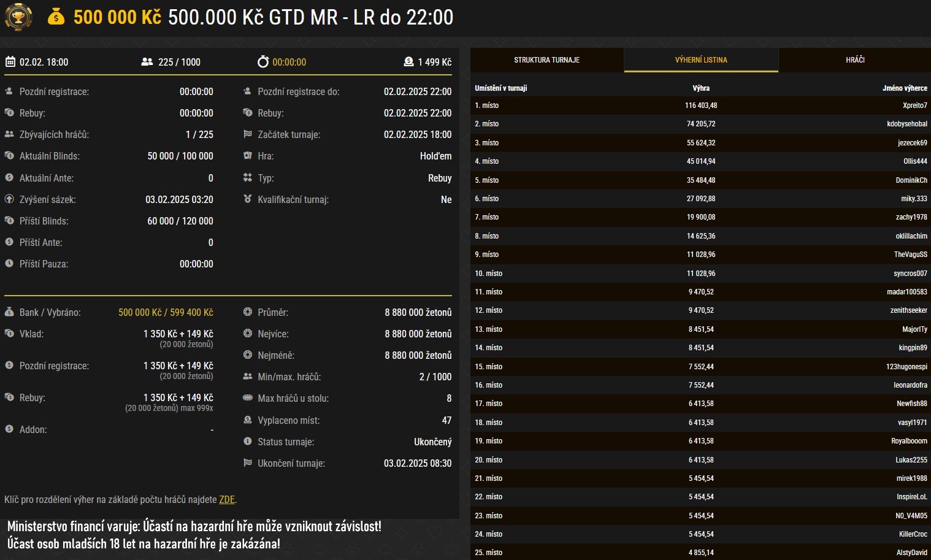Image resolution: width=931 pixels, height=560 pixels.
Task: Click the chip icon next to Nejvíce
Action: coord(248,333)
